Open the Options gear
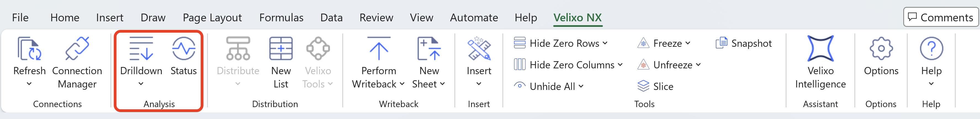 (881, 49)
